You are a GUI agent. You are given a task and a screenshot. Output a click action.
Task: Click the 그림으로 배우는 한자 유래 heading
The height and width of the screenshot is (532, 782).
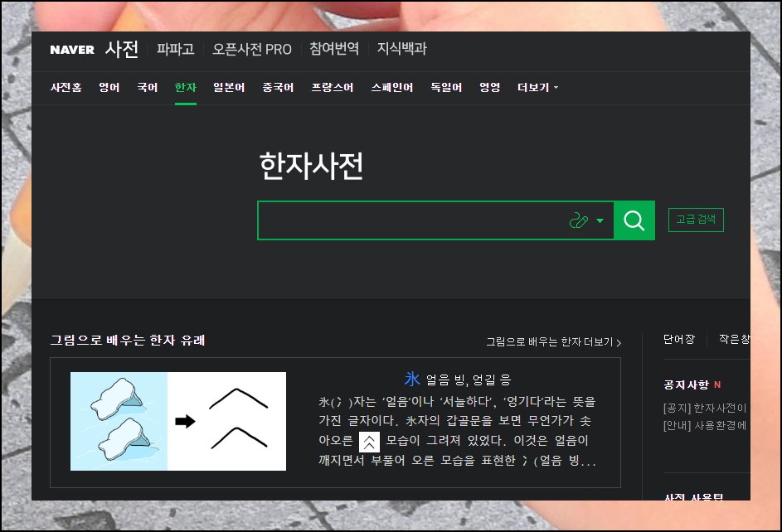[128, 341]
